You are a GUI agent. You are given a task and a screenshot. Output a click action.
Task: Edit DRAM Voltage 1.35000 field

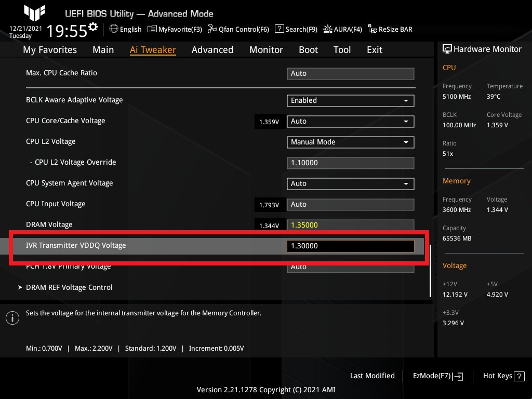(351, 225)
